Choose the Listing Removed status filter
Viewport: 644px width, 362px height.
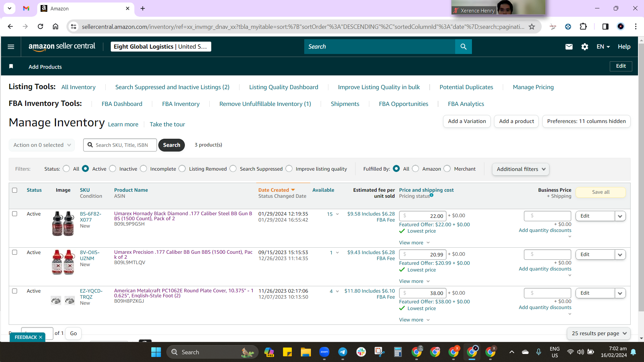(x=182, y=169)
